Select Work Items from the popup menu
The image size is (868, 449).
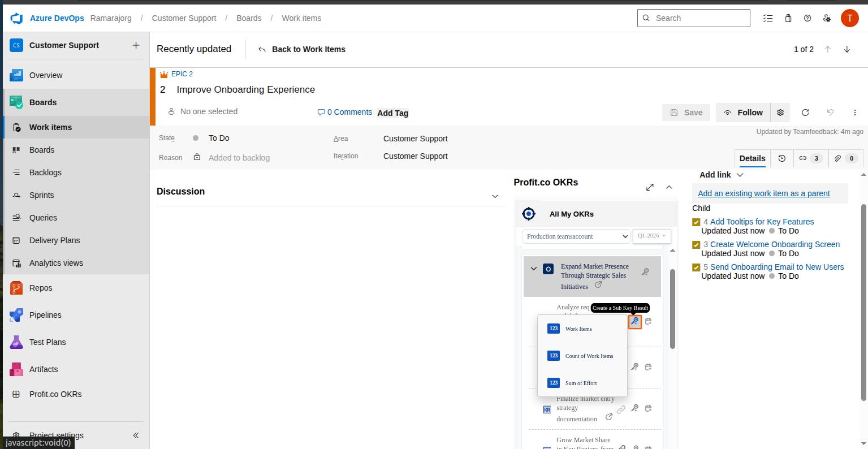click(x=582, y=329)
